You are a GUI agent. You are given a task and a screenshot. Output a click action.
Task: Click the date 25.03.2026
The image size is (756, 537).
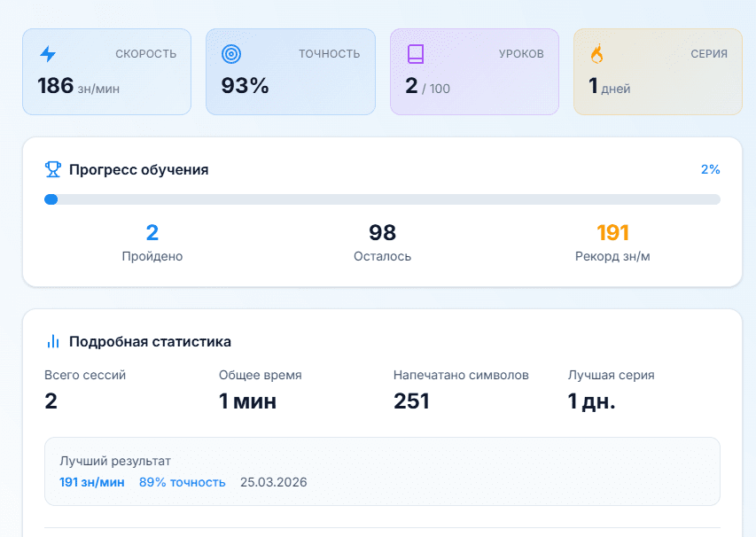[x=273, y=482]
